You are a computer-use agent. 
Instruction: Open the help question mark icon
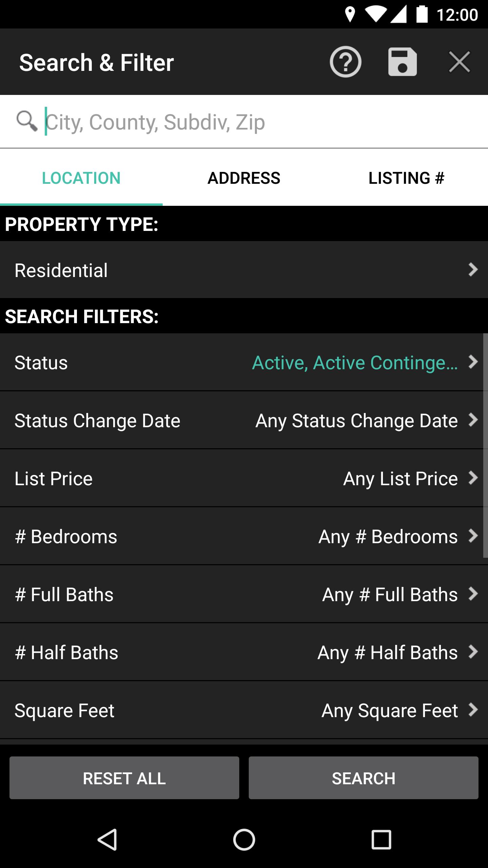click(x=345, y=62)
